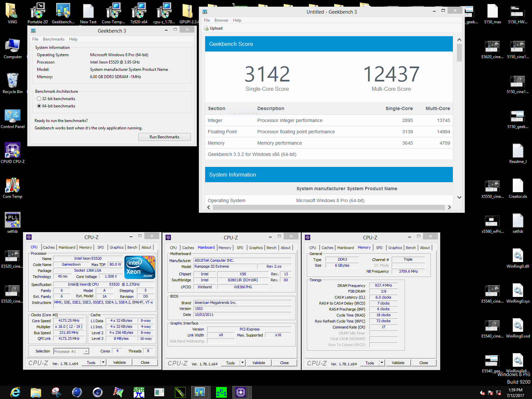The image size is (532, 399).
Task: Click scroll right arrow in Geekbench results
Action: pyautogui.click(x=449, y=207)
